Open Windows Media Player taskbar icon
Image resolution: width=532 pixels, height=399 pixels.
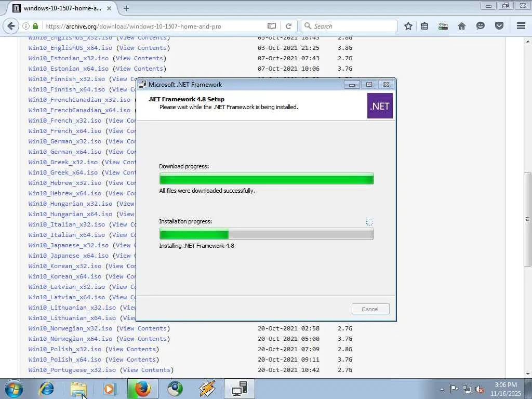[x=109, y=389]
